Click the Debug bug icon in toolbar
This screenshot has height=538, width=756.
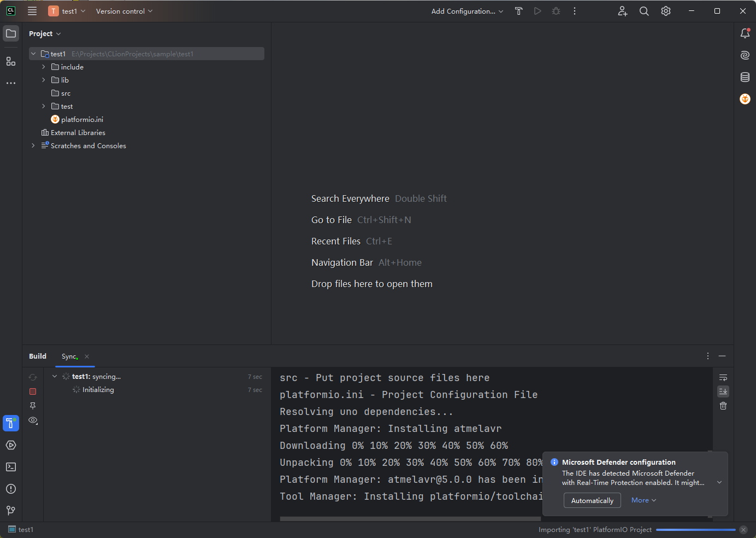click(556, 11)
